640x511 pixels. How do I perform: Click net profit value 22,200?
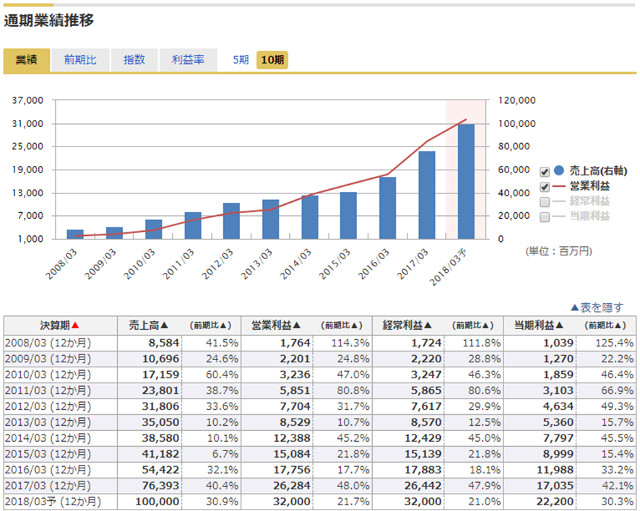click(555, 502)
